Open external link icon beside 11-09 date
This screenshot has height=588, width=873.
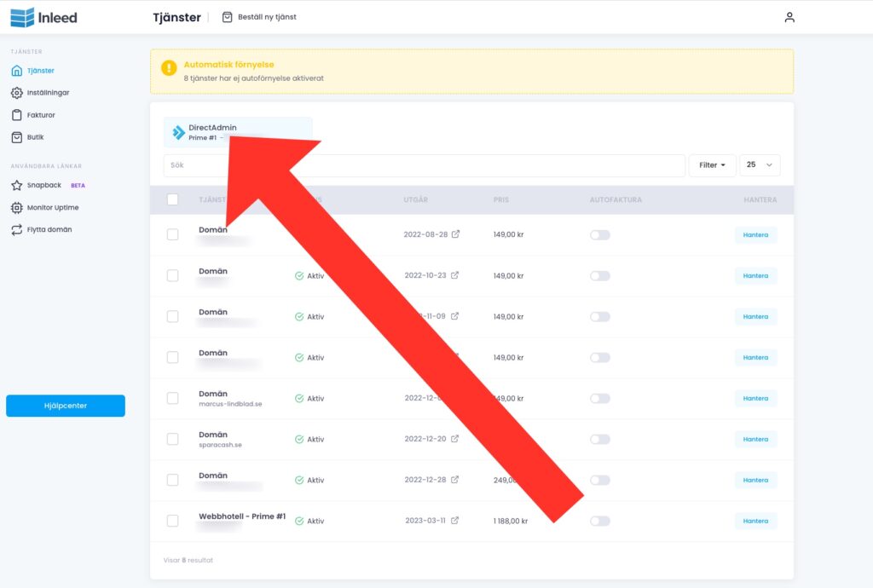pos(455,316)
